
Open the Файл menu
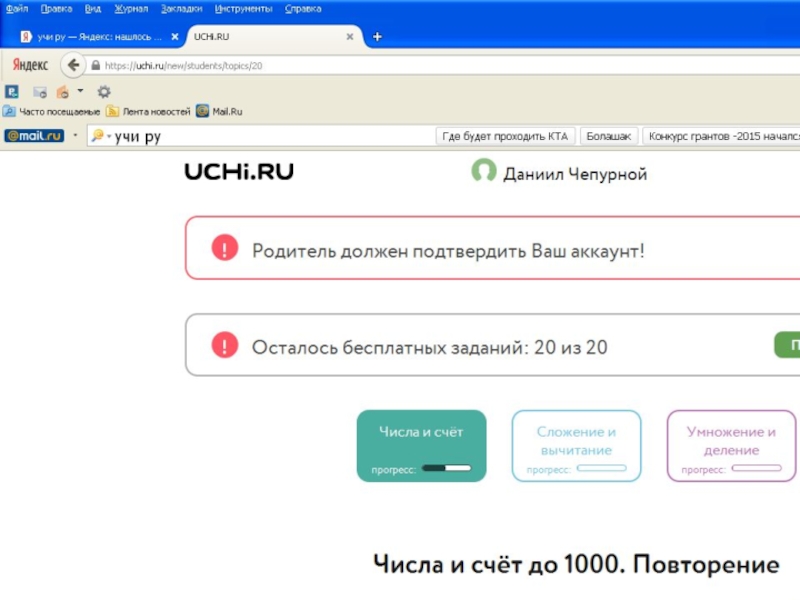pyautogui.click(x=17, y=9)
